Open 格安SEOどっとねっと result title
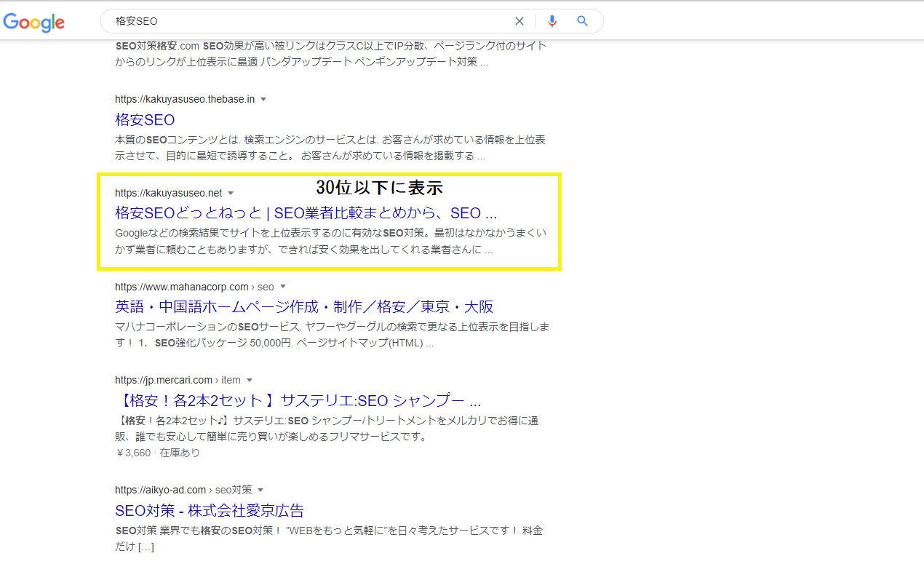The image size is (924, 572). (306, 213)
